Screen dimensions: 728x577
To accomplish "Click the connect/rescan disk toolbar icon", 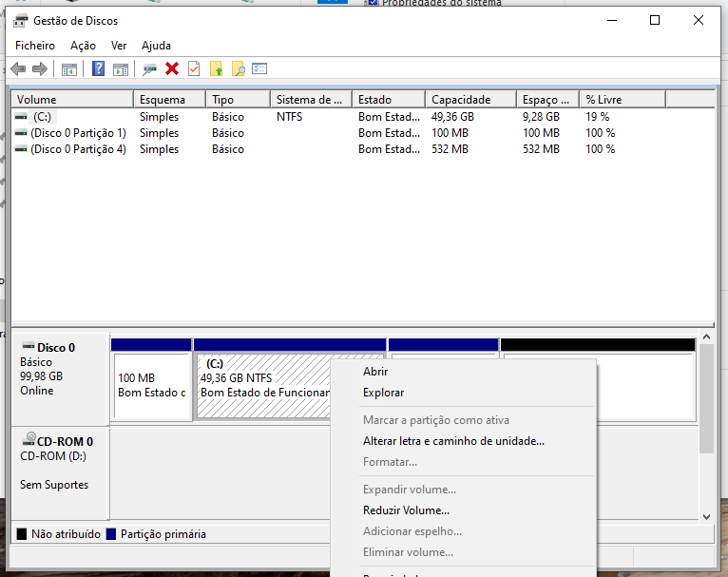I will tap(149, 68).
